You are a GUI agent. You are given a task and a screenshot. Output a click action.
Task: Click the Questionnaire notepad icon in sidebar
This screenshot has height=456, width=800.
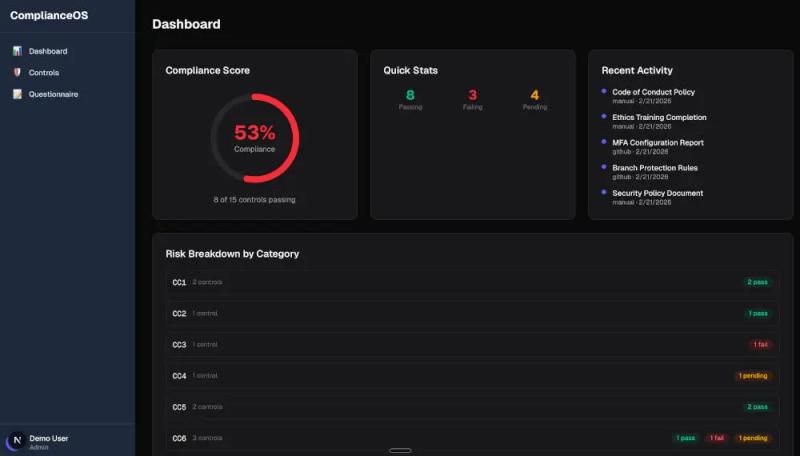(x=17, y=94)
